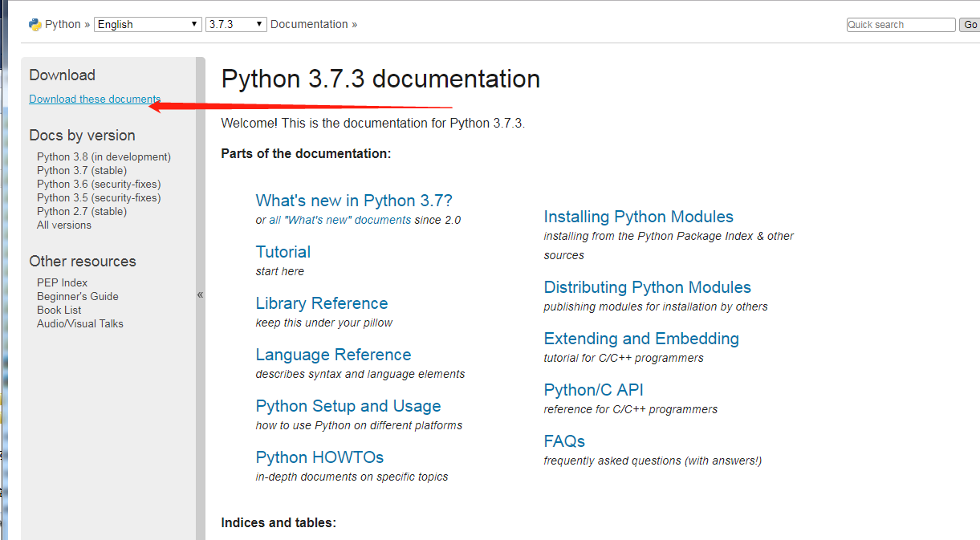
Task: Open Python 3.8 (in development) docs
Action: [x=104, y=157]
